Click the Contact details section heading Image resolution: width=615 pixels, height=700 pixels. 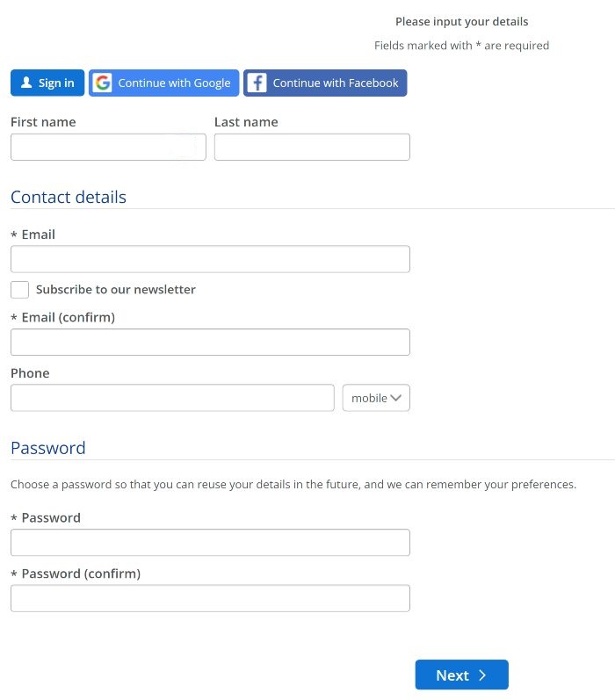point(69,197)
